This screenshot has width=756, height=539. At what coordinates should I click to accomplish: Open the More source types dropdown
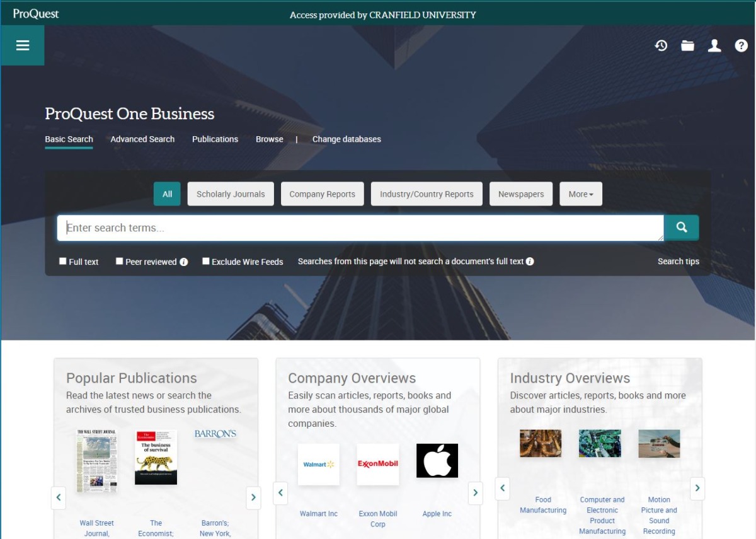coord(580,194)
